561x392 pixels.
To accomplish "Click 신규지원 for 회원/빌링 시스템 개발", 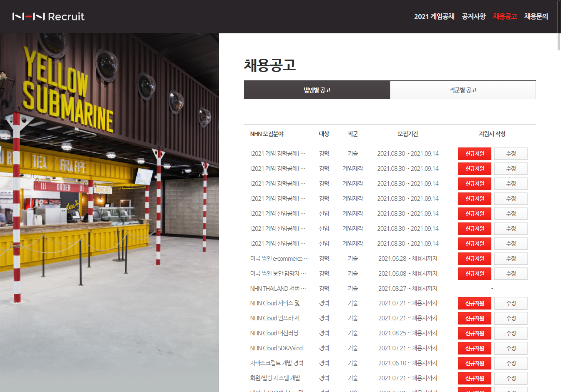I will pos(475,378).
